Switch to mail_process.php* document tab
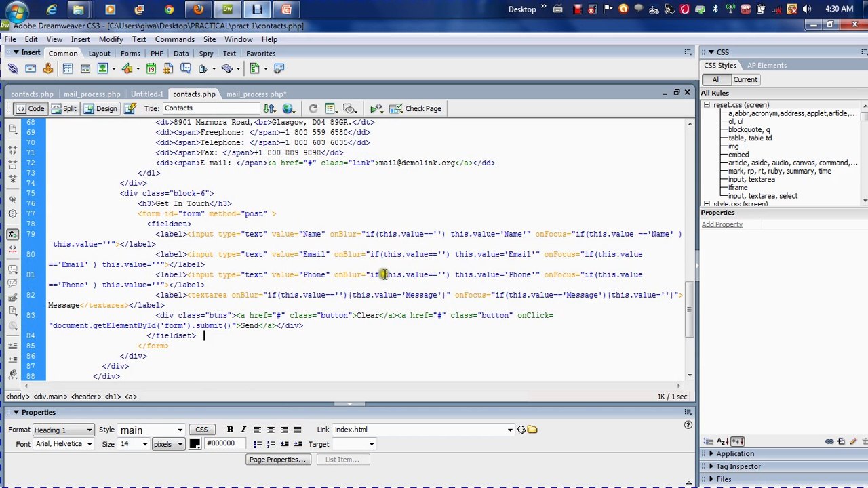Viewport: 868px width, 488px height. 256,94
